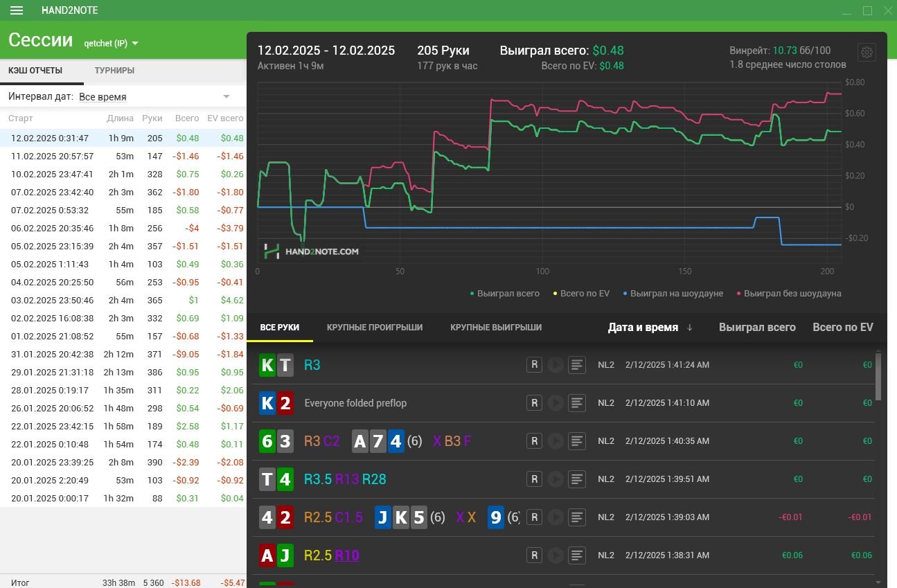The height and width of the screenshot is (588, 897).
Task: Open hand text icon for 42 hand
Action: [578, 517]
